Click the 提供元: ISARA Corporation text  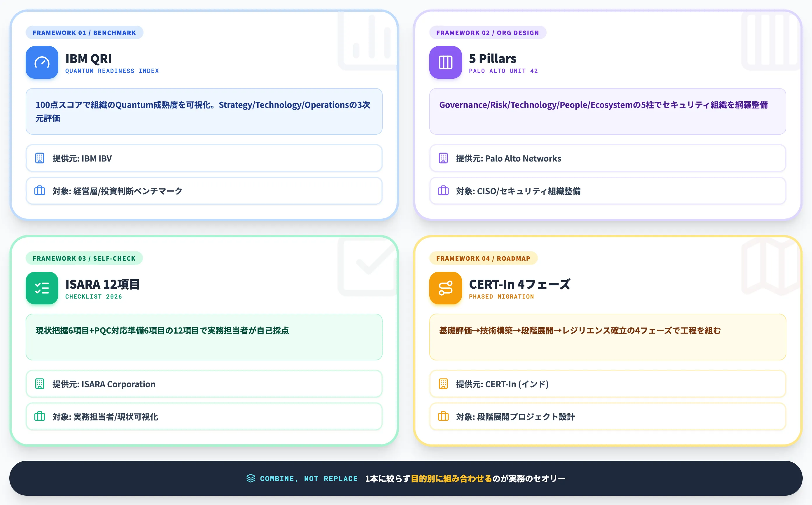(x=104, y=384)
